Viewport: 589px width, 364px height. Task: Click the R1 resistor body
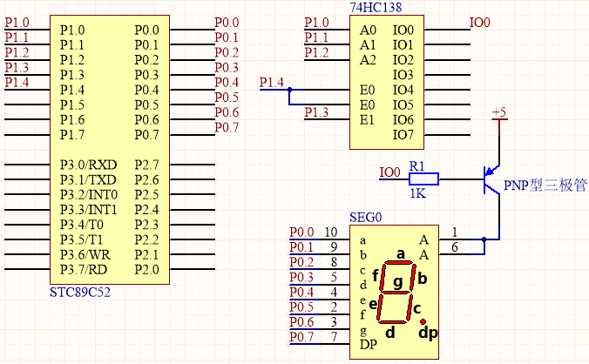pyautogui.click(x=424, y=179)
